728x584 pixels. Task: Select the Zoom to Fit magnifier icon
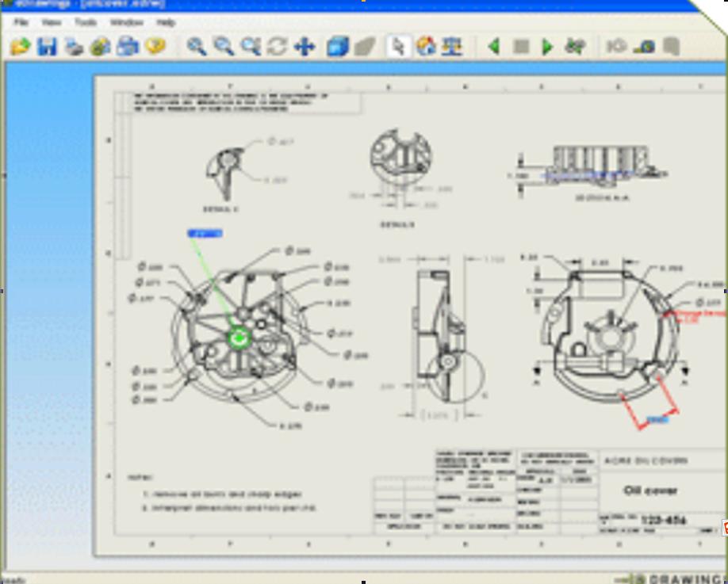tap(196, 47)
